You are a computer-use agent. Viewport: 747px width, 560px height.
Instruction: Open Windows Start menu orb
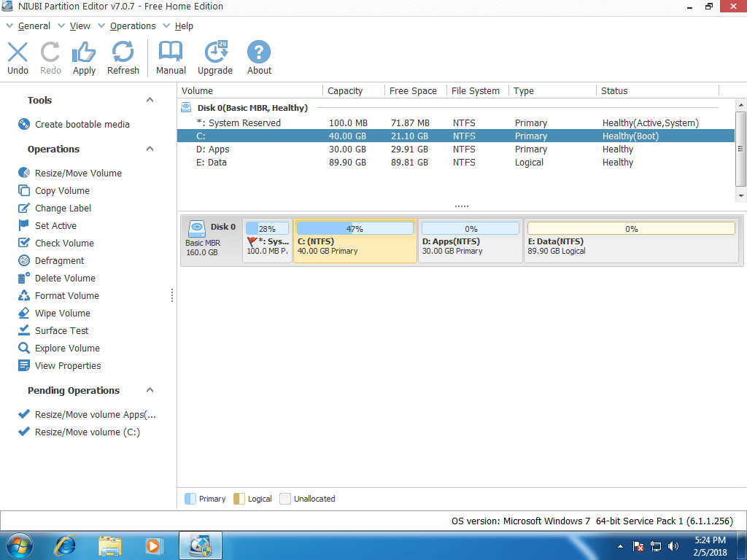[x=20, y=545]
